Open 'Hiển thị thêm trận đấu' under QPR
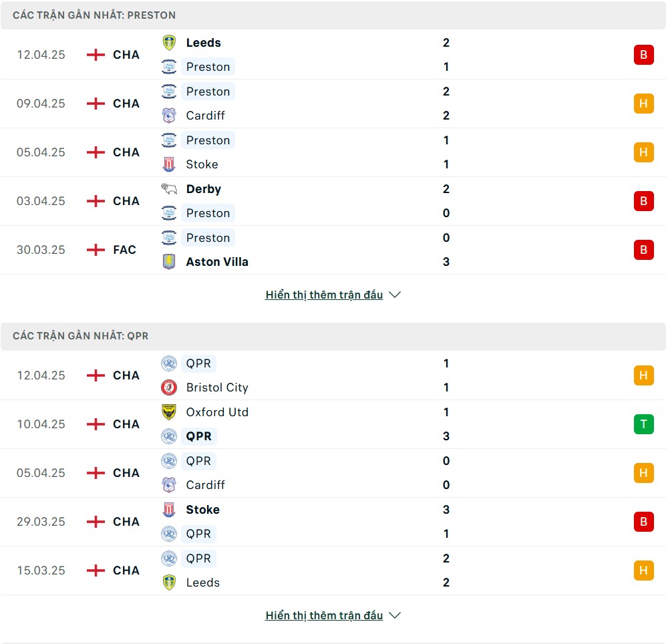The width and height of the screenshot is (666, 644). coord(324,615)
